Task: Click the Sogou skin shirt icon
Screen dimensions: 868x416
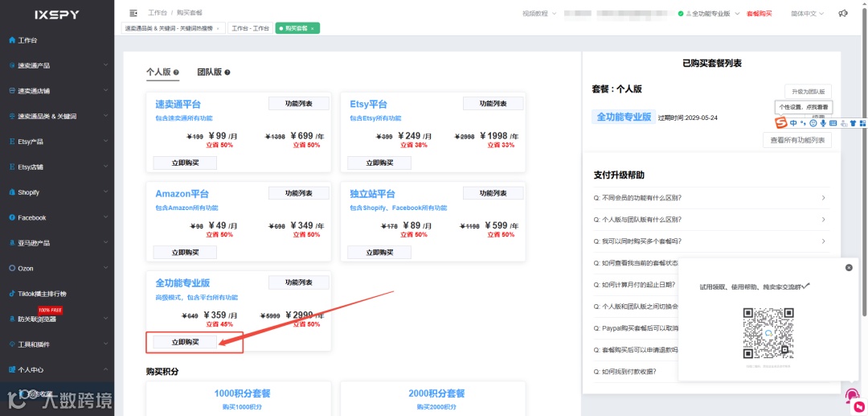Action: (853, 123)
